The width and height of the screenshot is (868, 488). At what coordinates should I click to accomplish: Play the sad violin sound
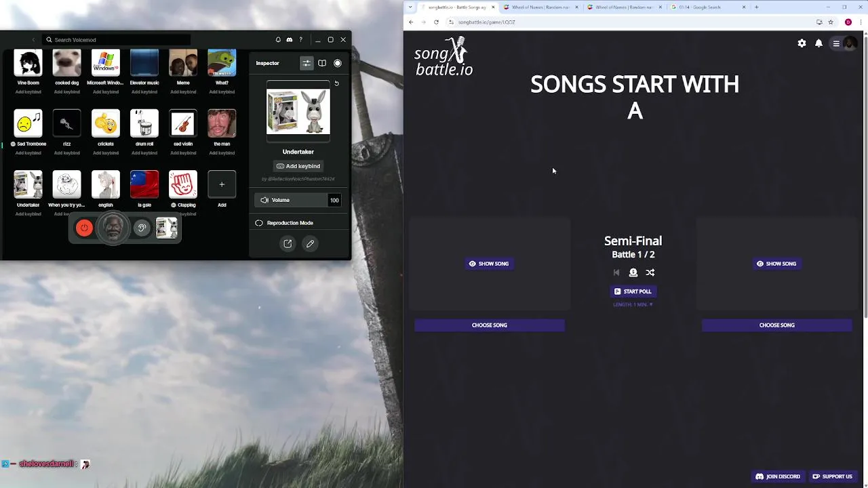[x=182, y=123]
